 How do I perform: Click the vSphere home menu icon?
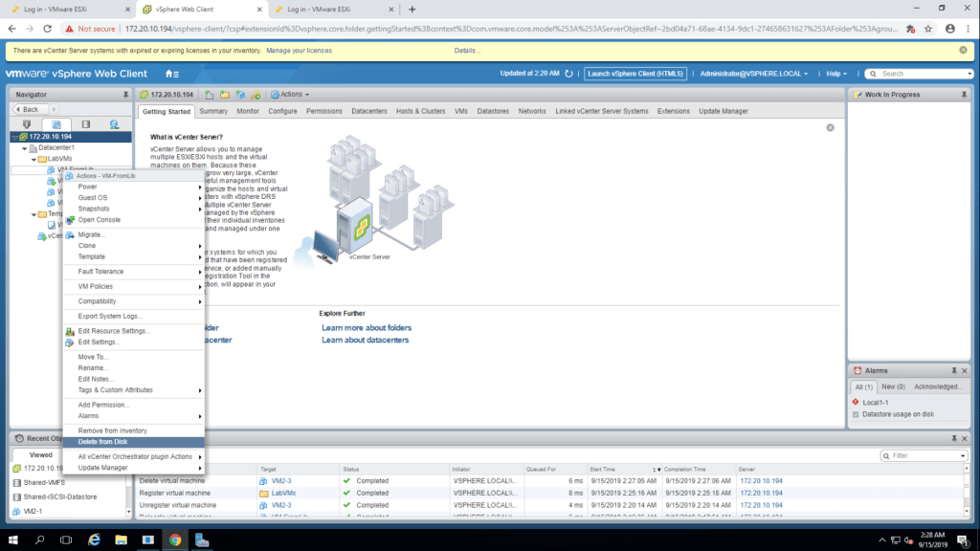point(171,74)
